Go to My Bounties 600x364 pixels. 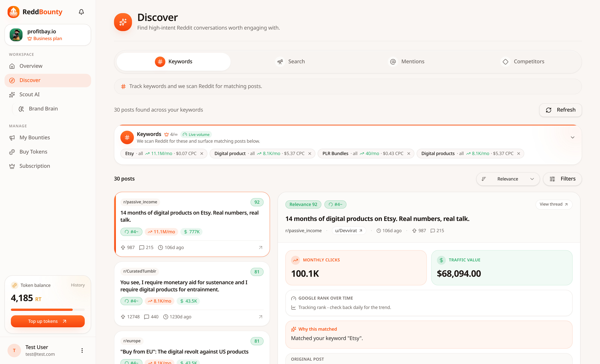(48, 138)
